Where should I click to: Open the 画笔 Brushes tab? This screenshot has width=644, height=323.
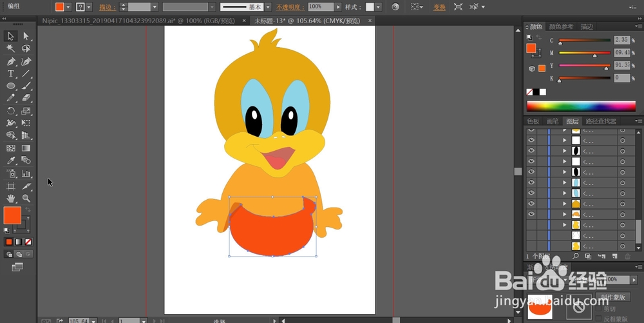(553, 121)
